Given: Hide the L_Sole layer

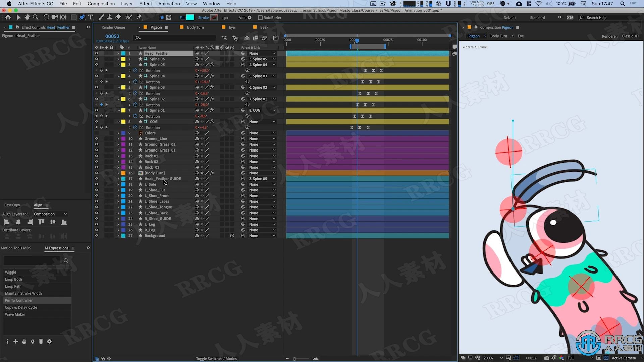Looking at the screenshot, I should click(x=96, y=184).
